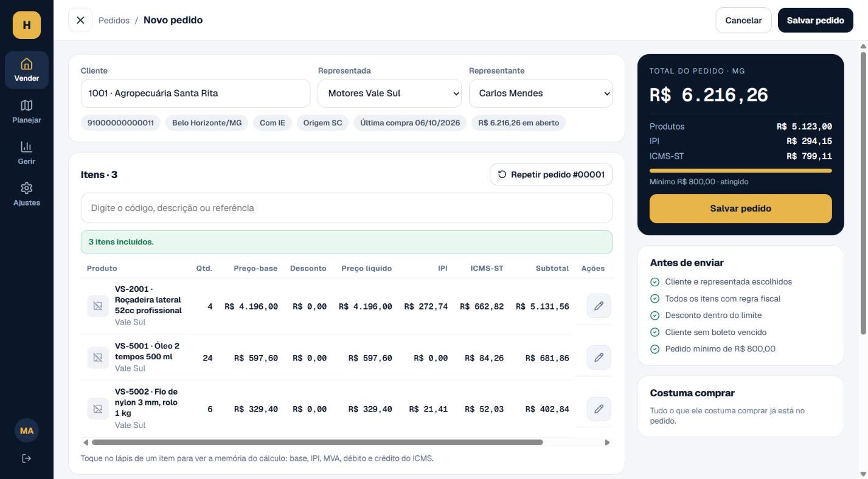Go to the Planejar section
The image size is (868, 479).
click(27, 111)
